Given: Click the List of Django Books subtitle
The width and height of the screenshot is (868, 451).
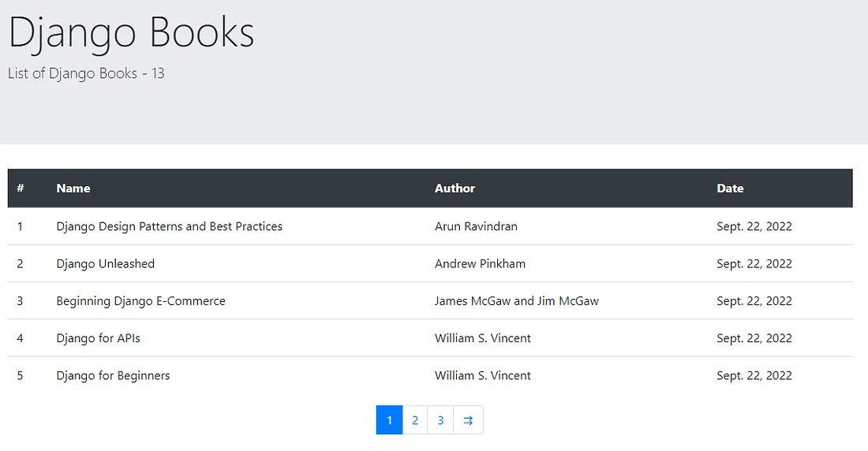Looking at the screenshot, I should point(86,73).
